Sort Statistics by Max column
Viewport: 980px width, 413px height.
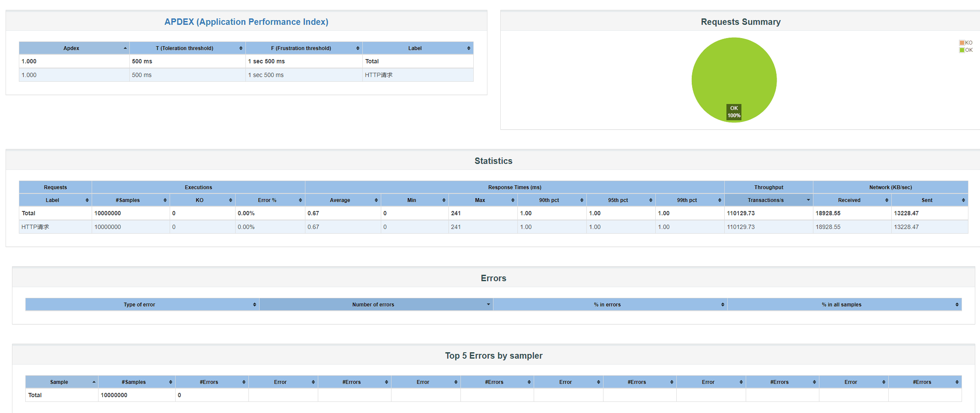483,200
